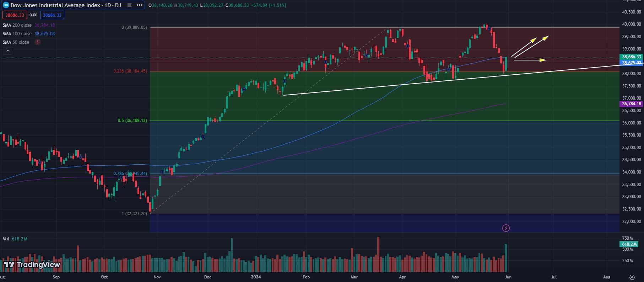The width and height of the screenshot is (644, 282).
Task: Click the SMA 50 error warning icon
Action: 37,42
